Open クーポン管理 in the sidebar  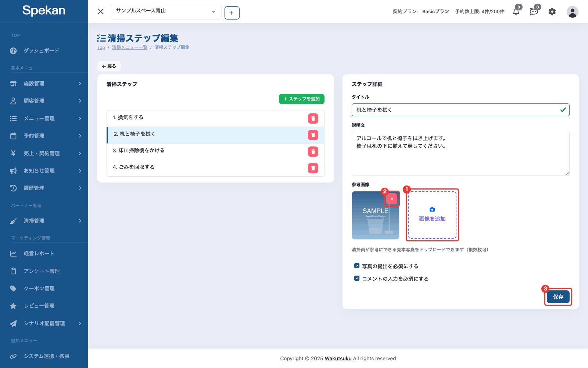(x=44, y=289)
